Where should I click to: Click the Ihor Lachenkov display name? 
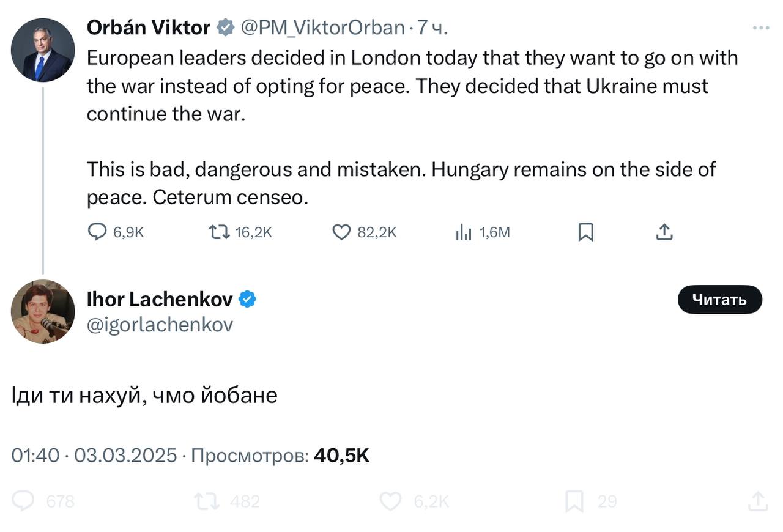(160, 299)
